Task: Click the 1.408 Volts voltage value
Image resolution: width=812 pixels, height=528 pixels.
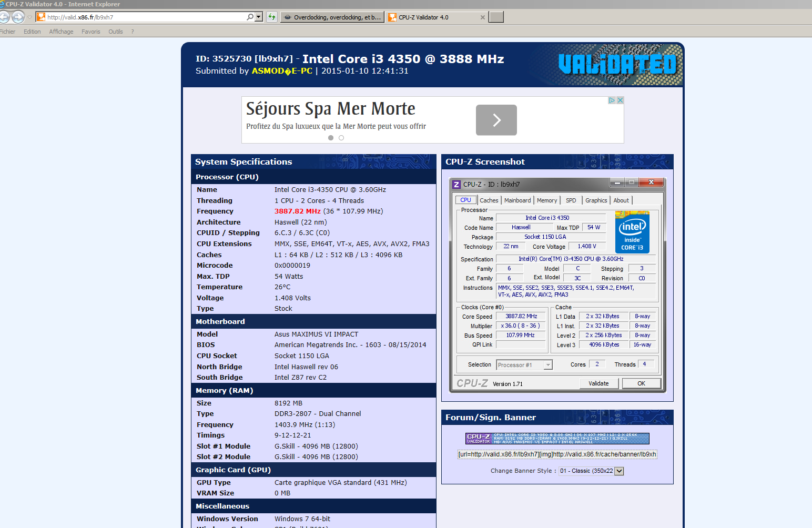Action: pos(292,298)
